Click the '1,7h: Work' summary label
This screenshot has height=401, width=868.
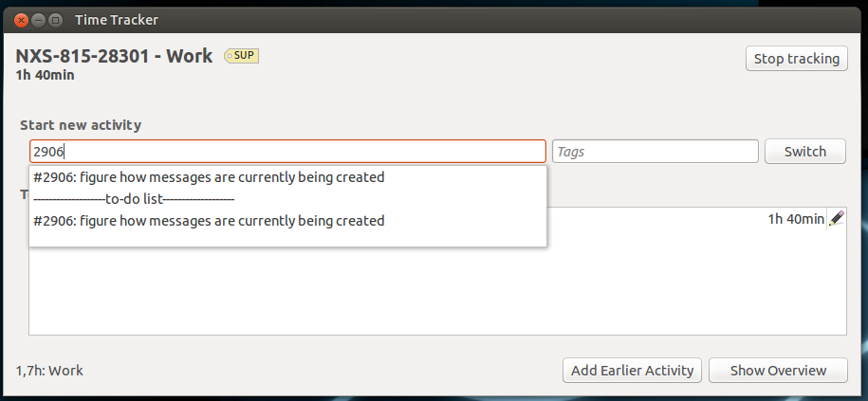pyautogui.click(x=49, y=371)
